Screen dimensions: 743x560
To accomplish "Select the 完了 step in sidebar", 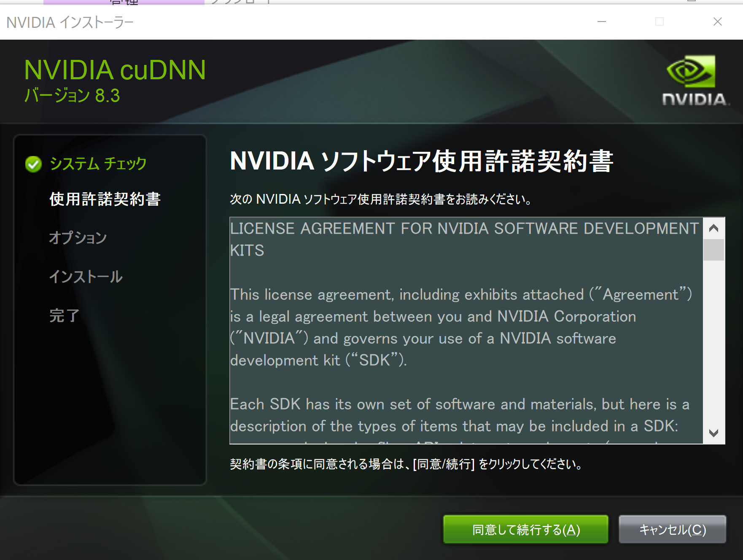I will pos(65,315).
